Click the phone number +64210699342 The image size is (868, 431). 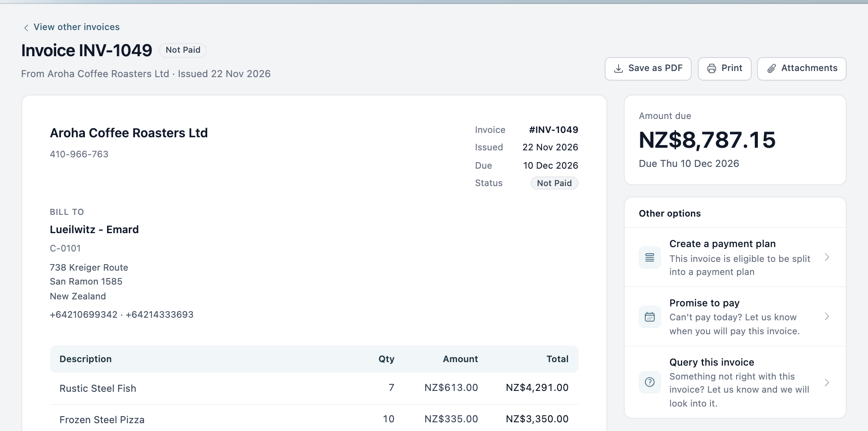(x=84, y=315)
